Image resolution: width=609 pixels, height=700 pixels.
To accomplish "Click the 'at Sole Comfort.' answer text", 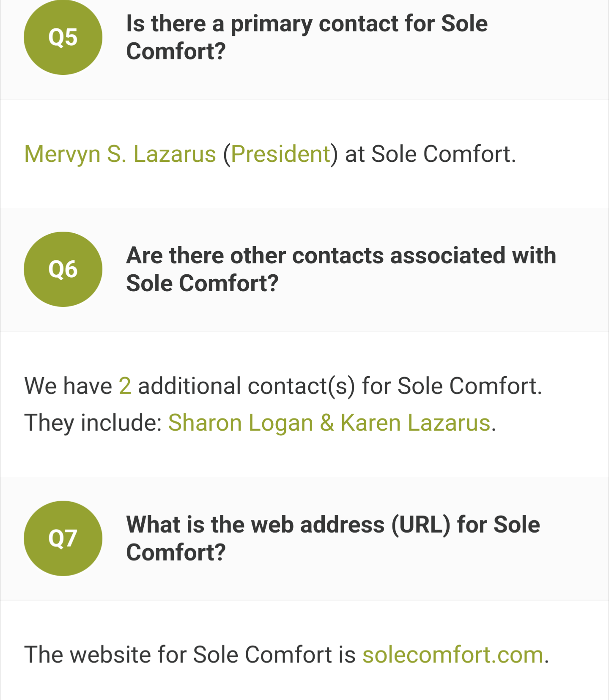I will [430, 154].
